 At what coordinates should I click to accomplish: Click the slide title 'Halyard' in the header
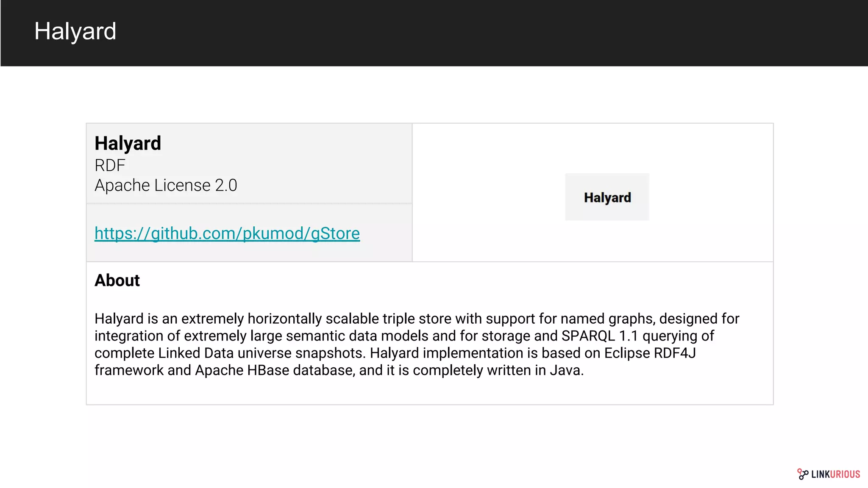[75, 31]
